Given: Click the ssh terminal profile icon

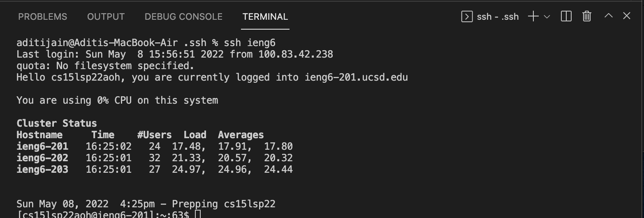Looking at the screenshot, I should [467, 16].
